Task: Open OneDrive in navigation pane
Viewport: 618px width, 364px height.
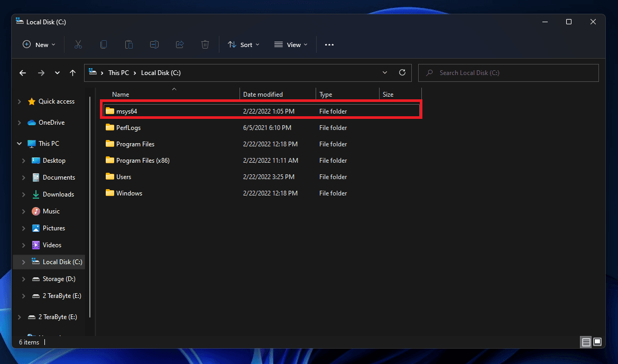Action: point(52,123)
